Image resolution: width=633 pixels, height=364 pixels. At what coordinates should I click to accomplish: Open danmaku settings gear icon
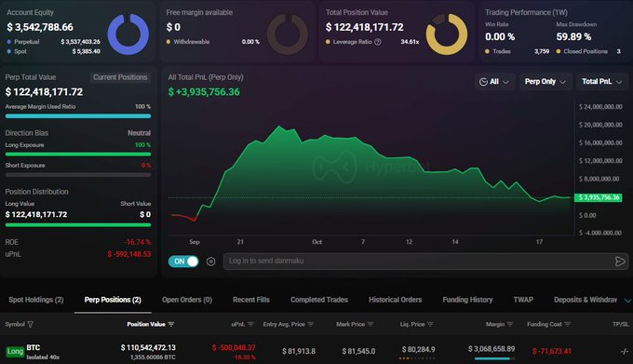coord(210,262)
